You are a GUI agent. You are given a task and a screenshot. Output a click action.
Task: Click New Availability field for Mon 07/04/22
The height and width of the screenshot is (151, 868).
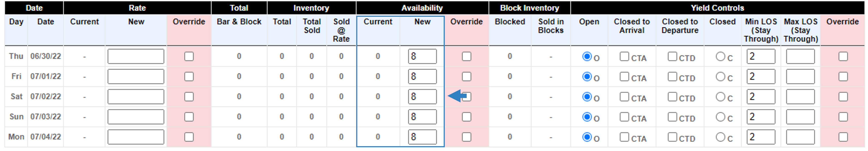tap(422, 137)
